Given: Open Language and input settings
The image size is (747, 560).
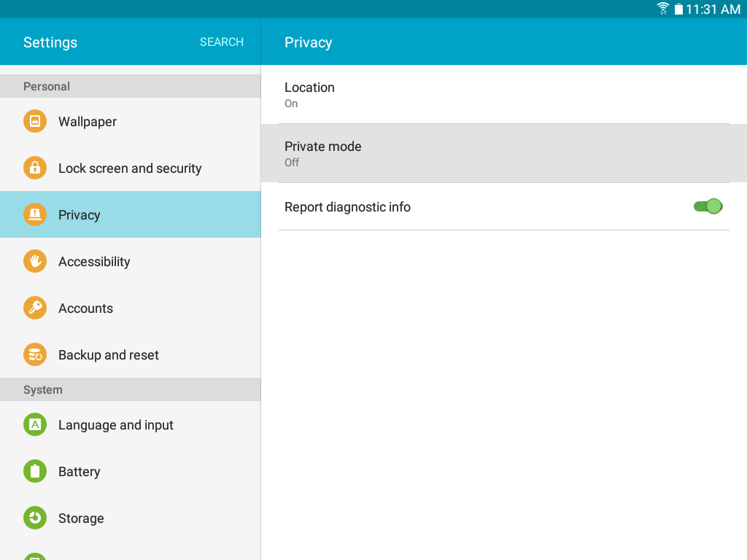Looking at the screenshot, I should [x=131, y=425].
